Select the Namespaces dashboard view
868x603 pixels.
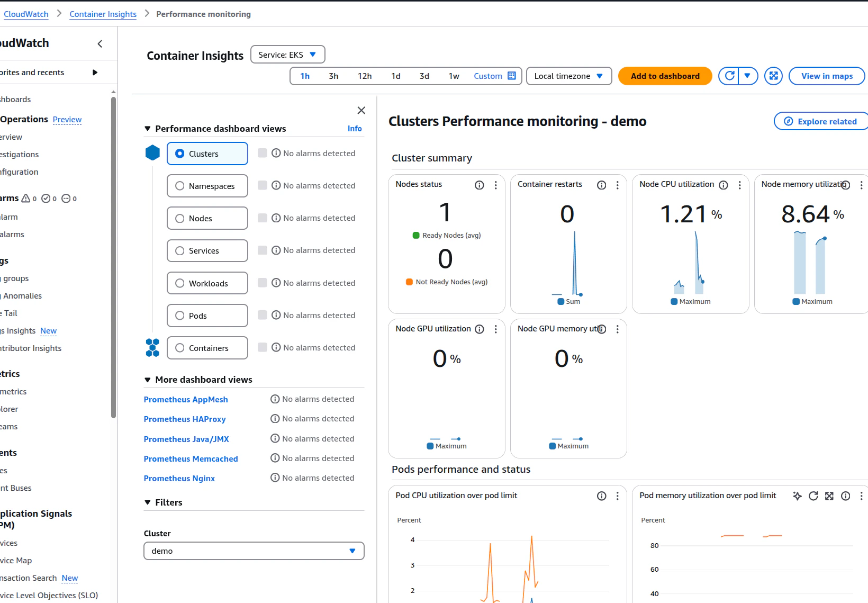207,186
